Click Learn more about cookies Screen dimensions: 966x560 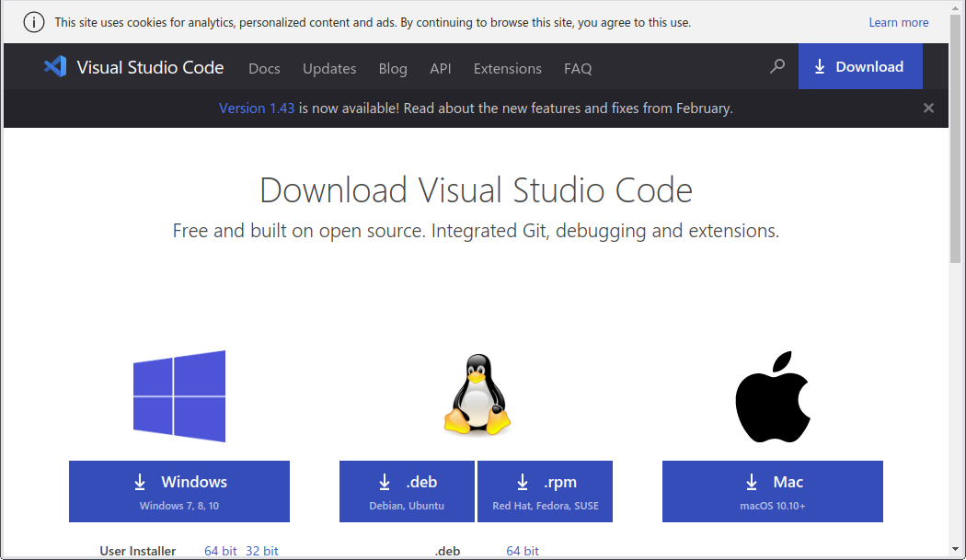coord(898,22)
